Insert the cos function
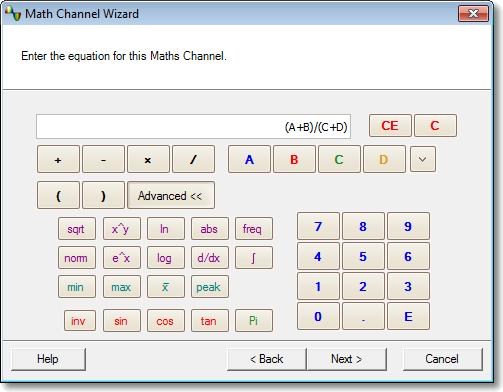Image resolution: width=503 pixels, height=392 pixels. pyautogui.click(x=166, y=321)
